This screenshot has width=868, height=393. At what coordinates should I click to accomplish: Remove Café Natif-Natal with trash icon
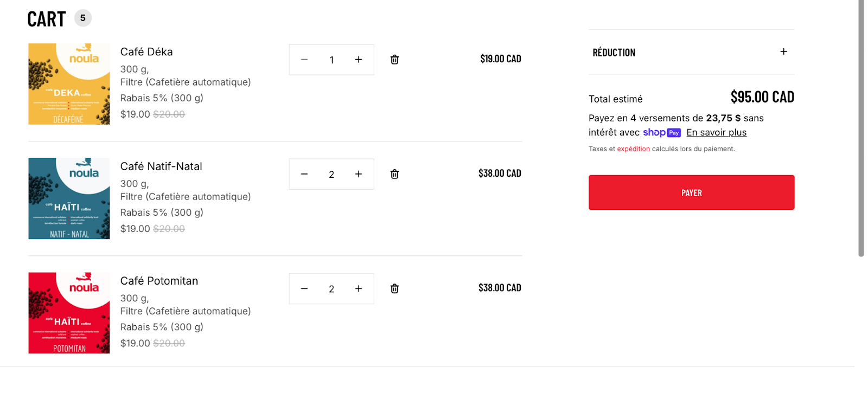pos(394,174)
